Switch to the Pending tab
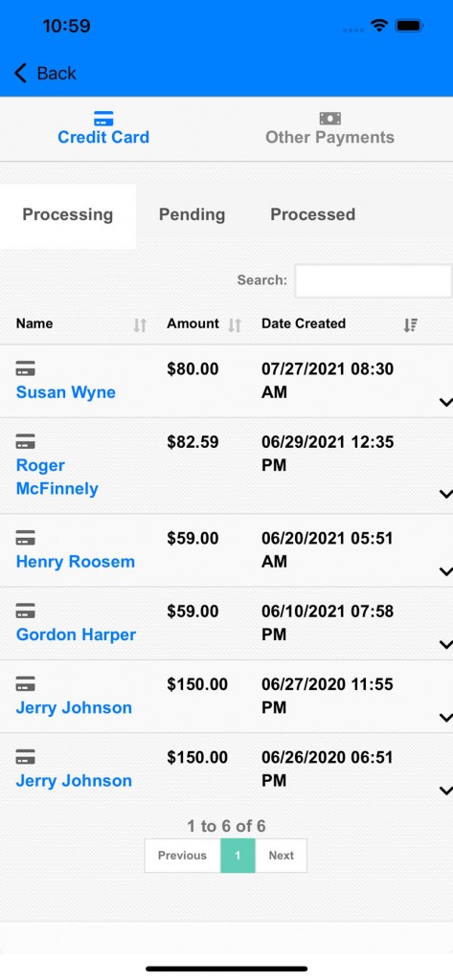453x980 pixels. coord(193,214)
